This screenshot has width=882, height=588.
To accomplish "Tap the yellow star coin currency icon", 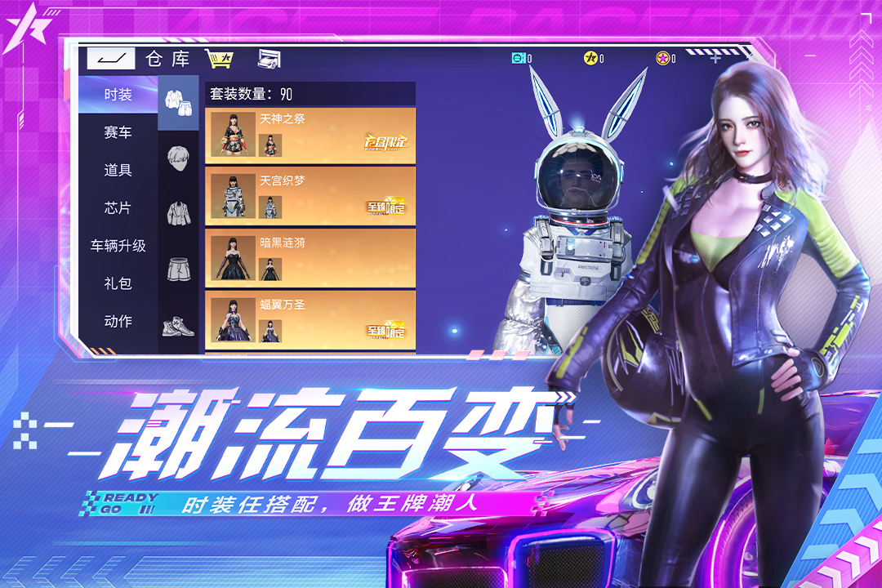I will click(x=590, y=58).
